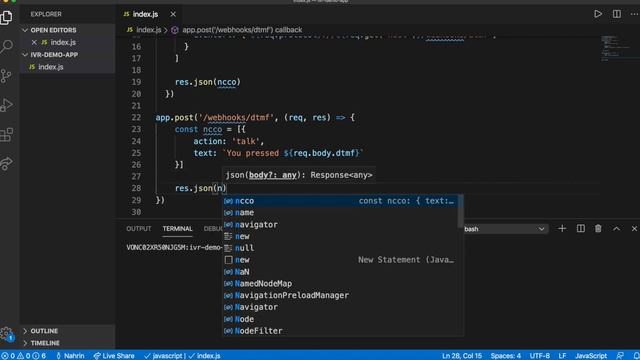The image size is (640, 360).
Task: Open the Source Control view
Action: (7, 76)
